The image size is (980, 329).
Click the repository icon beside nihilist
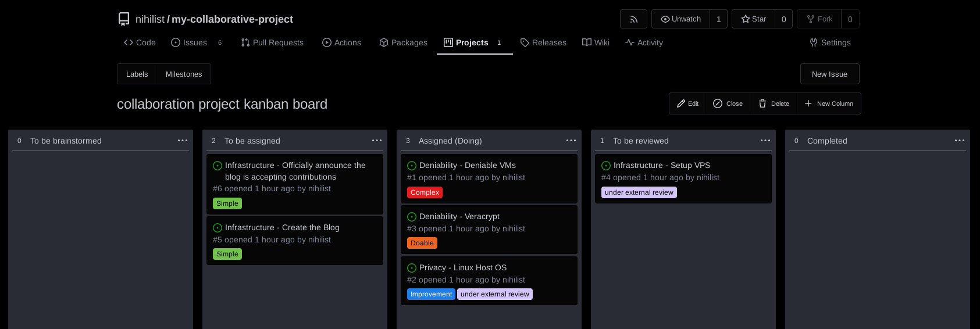(124, 19)
